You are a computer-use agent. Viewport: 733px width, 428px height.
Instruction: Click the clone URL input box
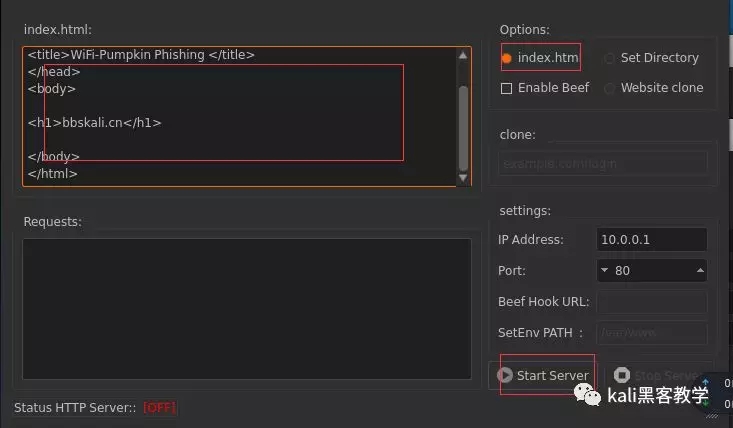click(x=602, y=163)
